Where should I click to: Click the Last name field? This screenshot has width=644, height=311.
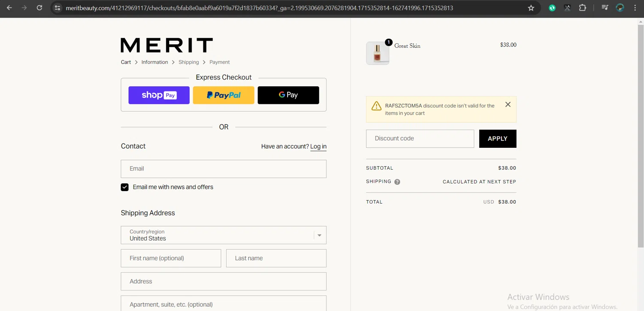click(x=276, y=258)
